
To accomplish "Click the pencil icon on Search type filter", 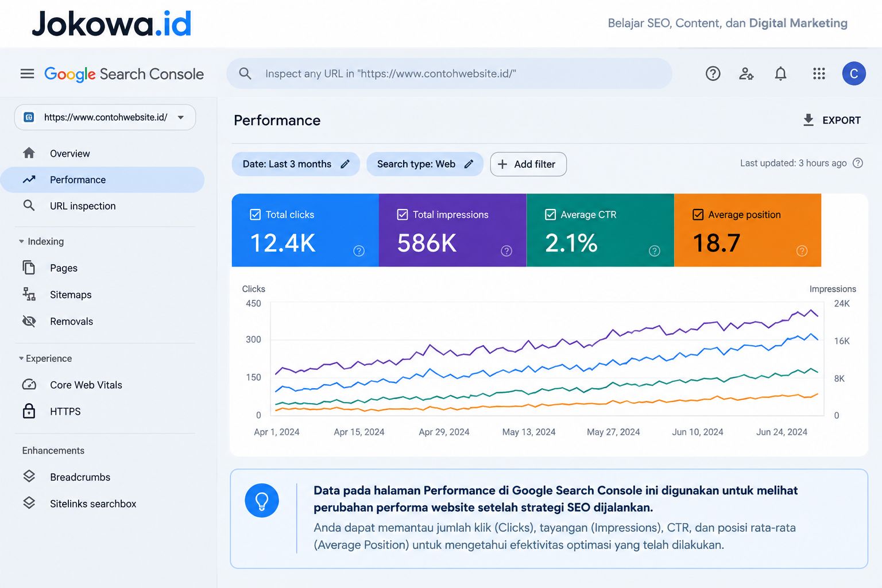I will click(469, 164).
